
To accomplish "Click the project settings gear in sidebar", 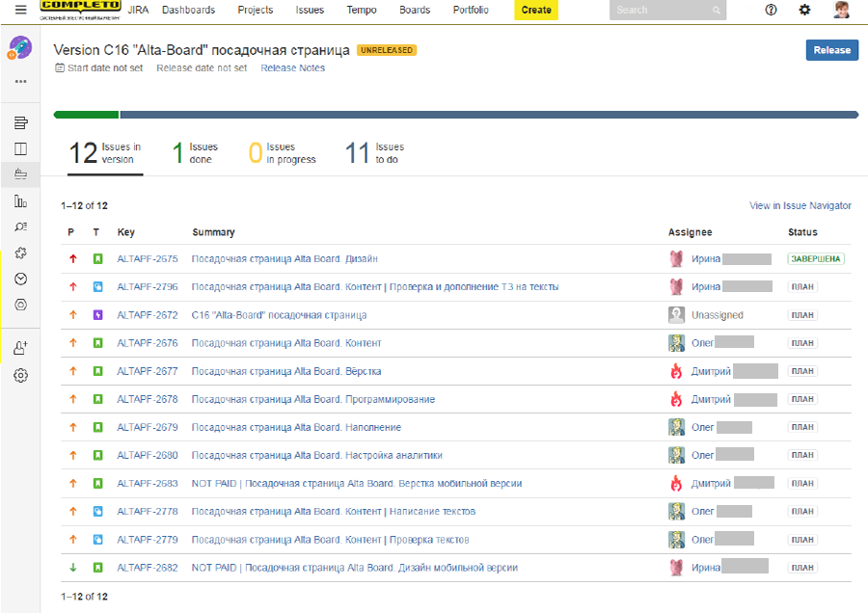I will (x=20, y=375).
